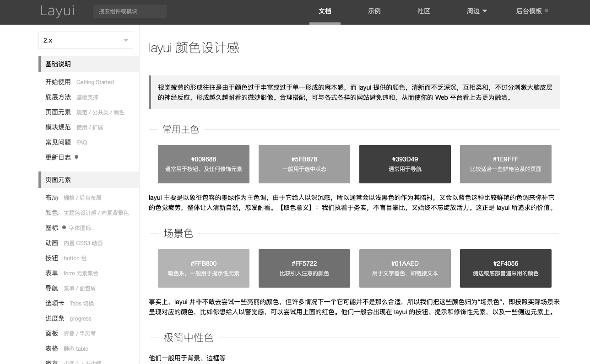Viewport: 590px width, 364px height.
Task: Open the 2.x version dropdown
Action: (86, 40)
